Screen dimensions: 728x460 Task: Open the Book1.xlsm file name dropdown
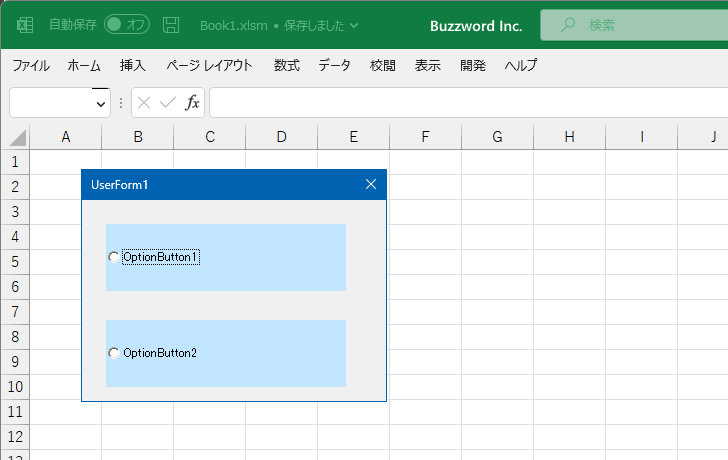pos(354,26)
